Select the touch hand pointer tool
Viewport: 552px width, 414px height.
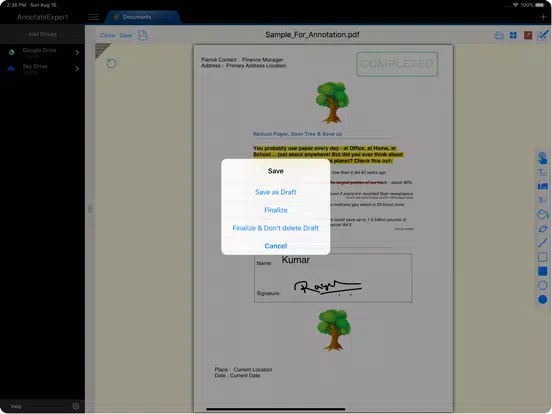[542, 158]
